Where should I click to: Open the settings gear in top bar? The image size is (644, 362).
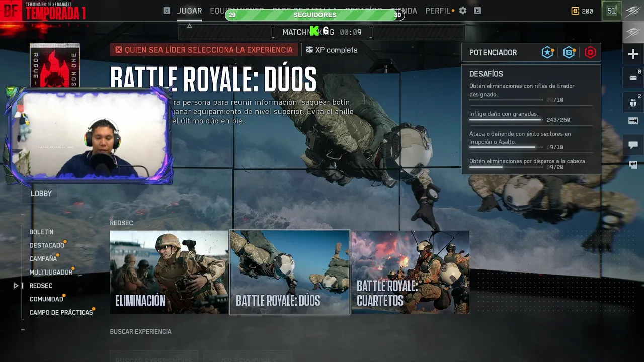pyautogui.click(x=463, y=11)
